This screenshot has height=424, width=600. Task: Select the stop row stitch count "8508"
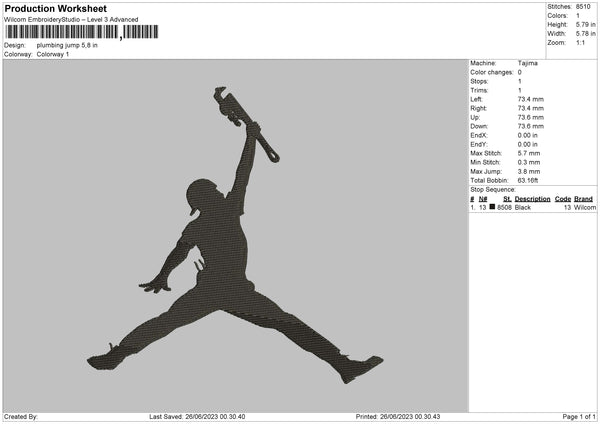[504, 207]
